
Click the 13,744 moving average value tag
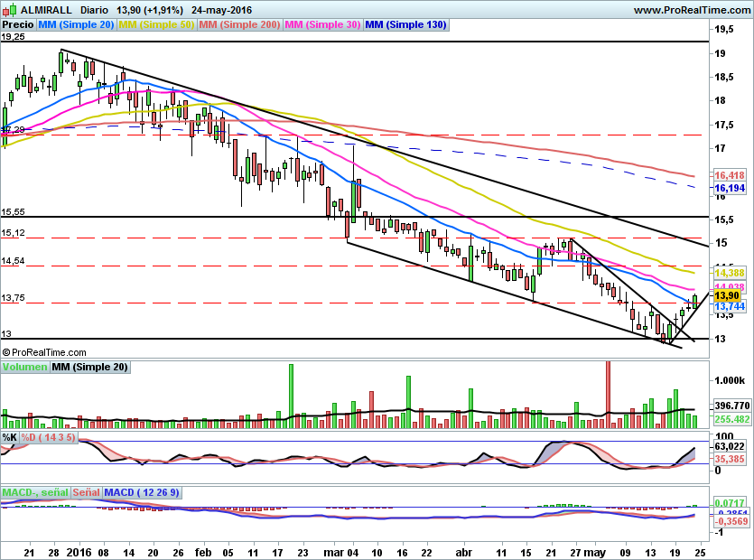pyautogui.click(x=730, y=306)
